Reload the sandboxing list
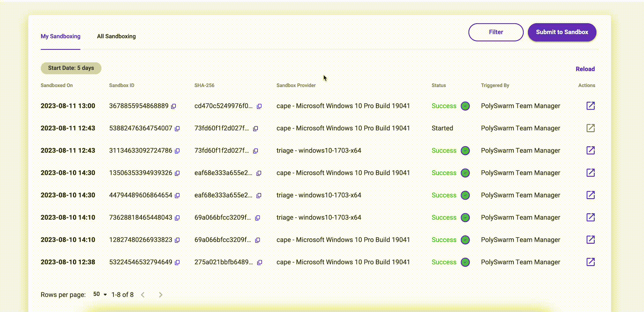Viewport: 644px width, 312px height. point(585,69)
